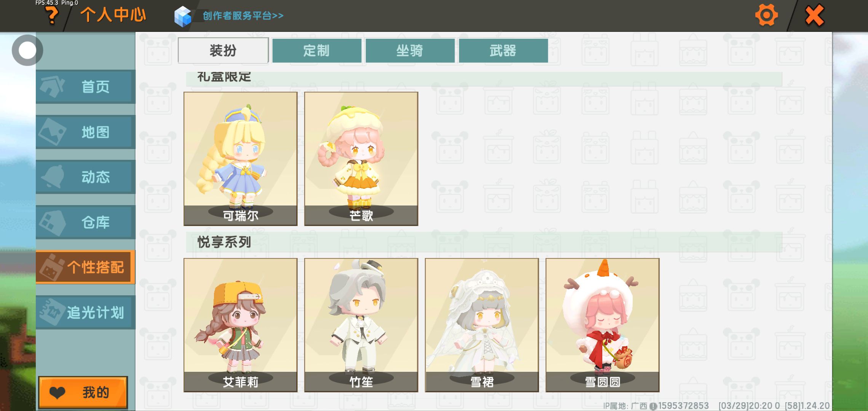868x411 pixels.
Task: Open settings via the orange gear icon
Action: pos(766,15)
